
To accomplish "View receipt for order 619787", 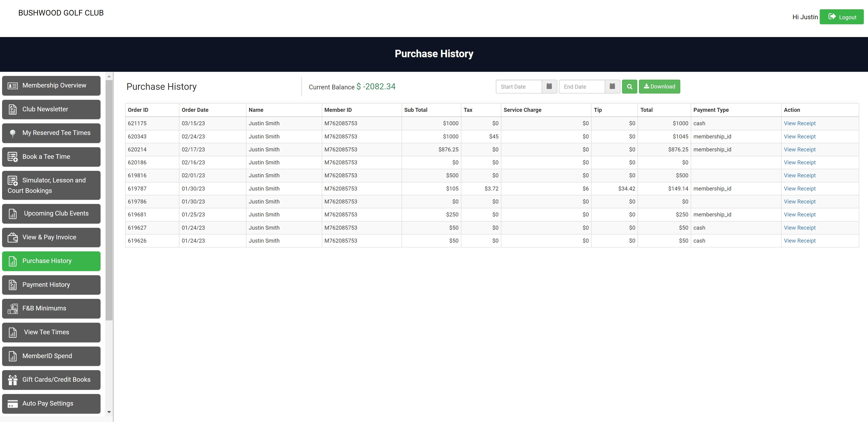I will [799, 189].
